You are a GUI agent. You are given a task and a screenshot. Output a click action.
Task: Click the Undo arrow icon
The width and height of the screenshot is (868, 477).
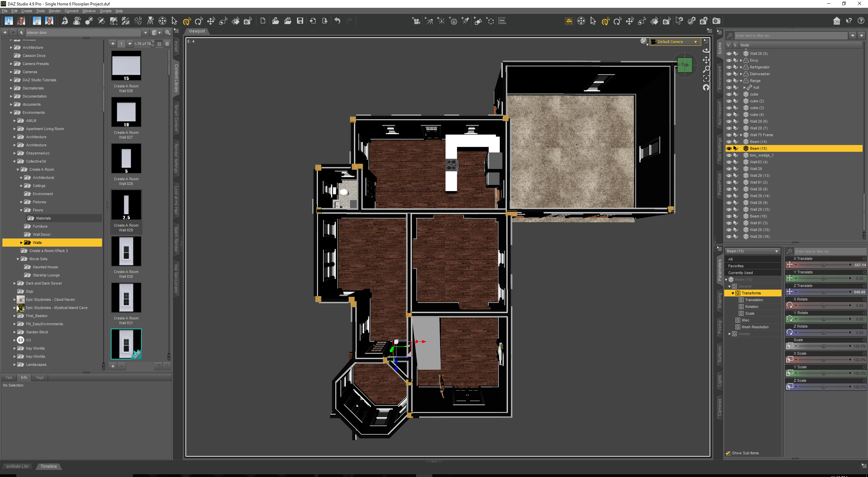[x=337, y=21]
